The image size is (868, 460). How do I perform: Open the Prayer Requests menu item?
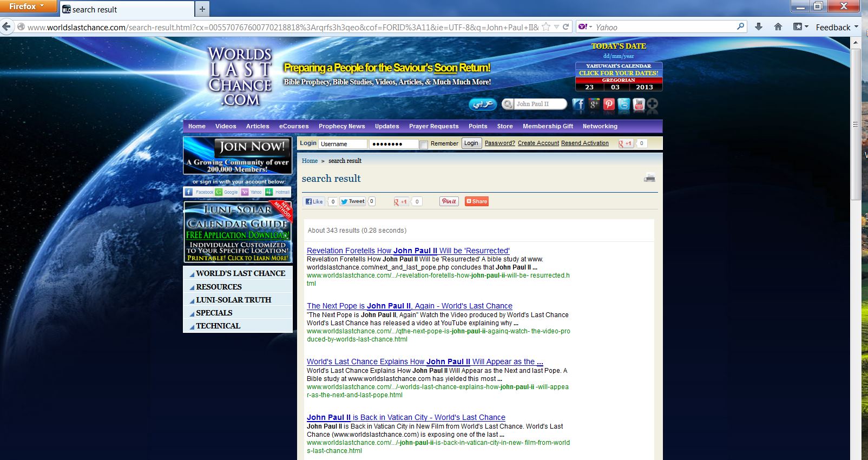click(x=433, y=126)
